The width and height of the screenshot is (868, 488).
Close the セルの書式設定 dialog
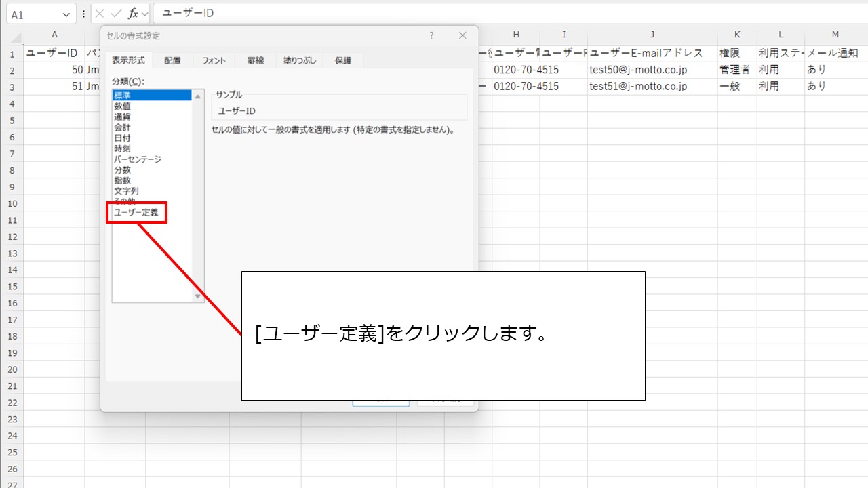[462, 36]
